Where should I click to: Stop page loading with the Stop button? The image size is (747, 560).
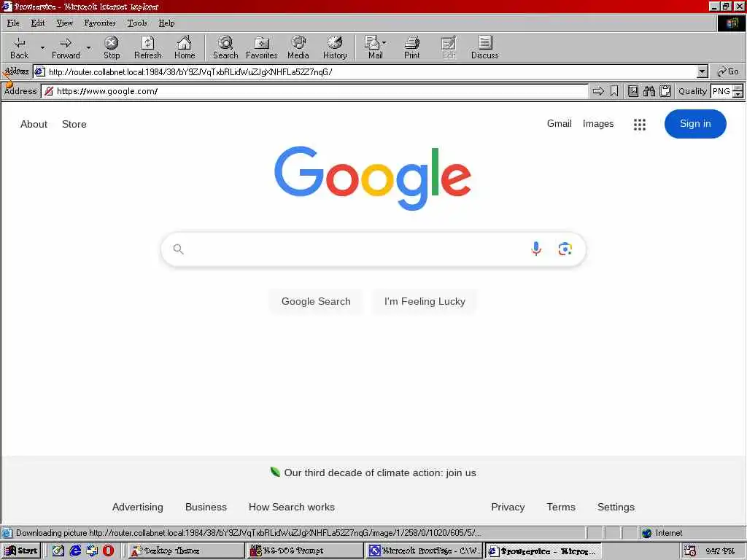tap(112, 47)
